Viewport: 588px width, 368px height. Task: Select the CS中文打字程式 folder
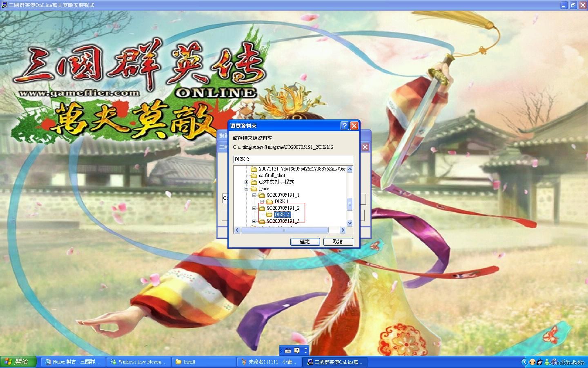pos(276,182)
